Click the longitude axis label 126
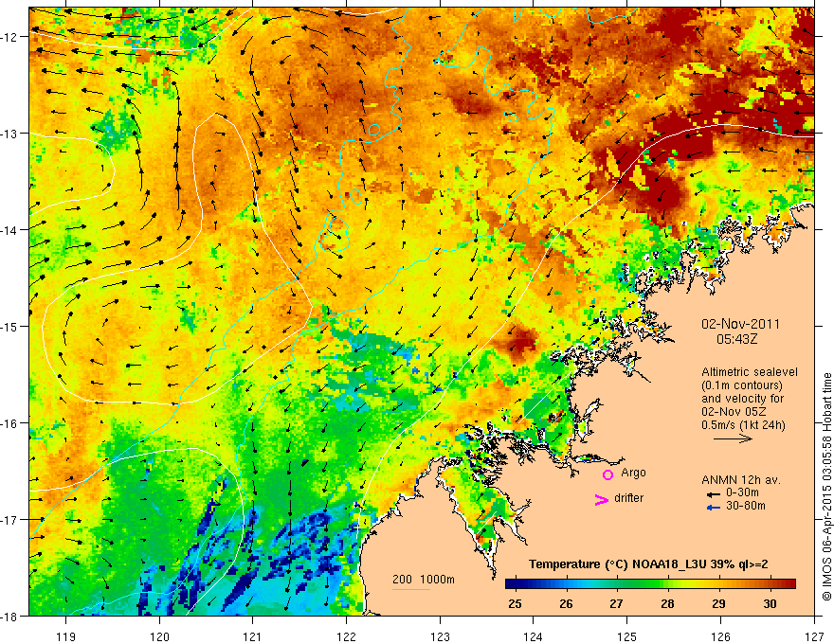This screenshot has width=834, height=644. (720, 636)
